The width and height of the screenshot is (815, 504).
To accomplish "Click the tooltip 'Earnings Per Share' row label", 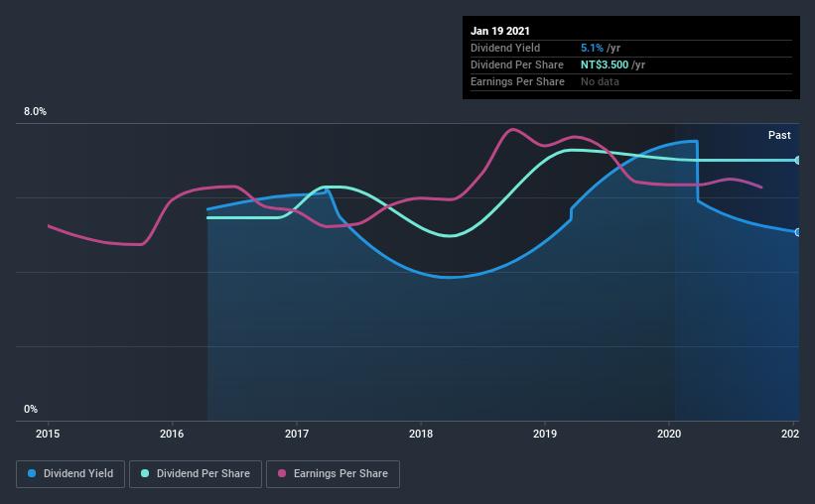I will click(517, 81).
